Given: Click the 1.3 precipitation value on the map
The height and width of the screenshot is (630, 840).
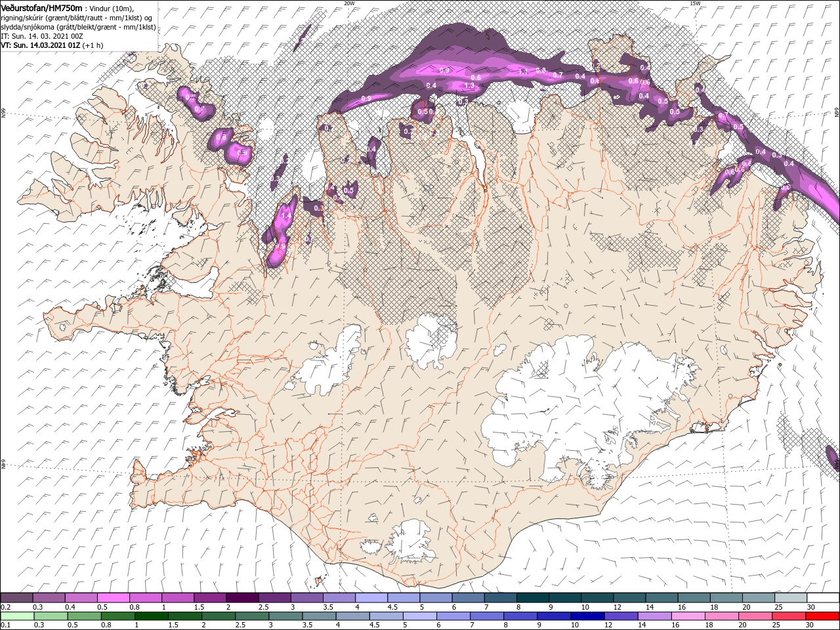Looking at the screenshot, I should click(x=469, y=86).
